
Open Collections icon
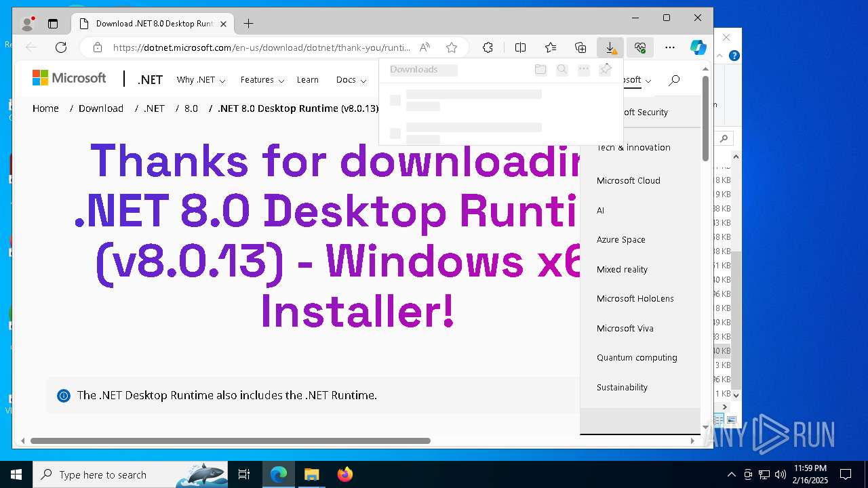click(x=580, y=47)
